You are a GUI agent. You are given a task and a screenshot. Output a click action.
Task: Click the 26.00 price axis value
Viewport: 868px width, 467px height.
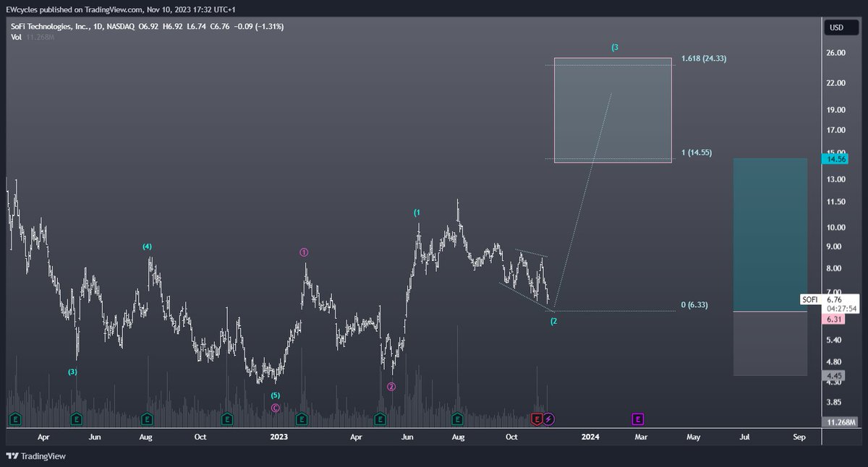click(836, 53)
